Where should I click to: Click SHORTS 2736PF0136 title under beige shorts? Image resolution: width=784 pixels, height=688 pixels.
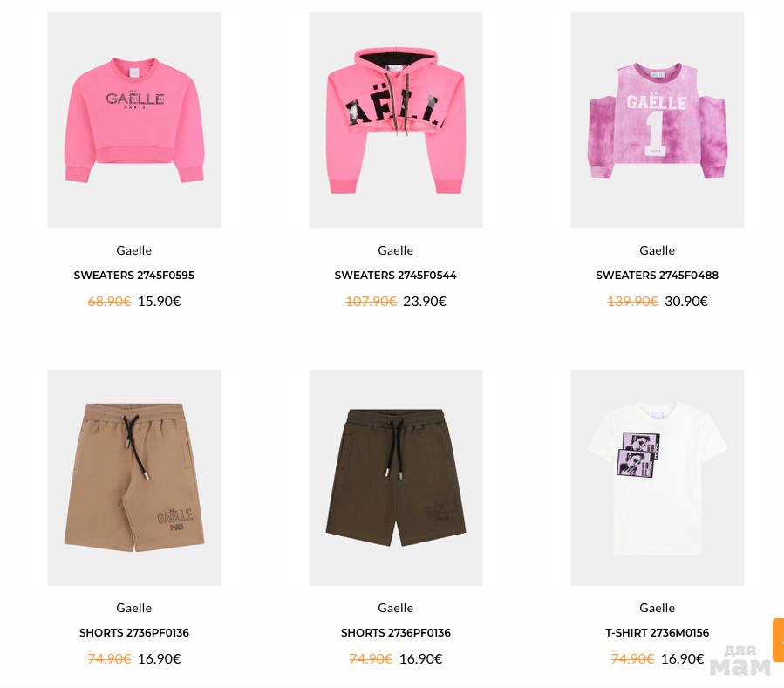point(134,632)
